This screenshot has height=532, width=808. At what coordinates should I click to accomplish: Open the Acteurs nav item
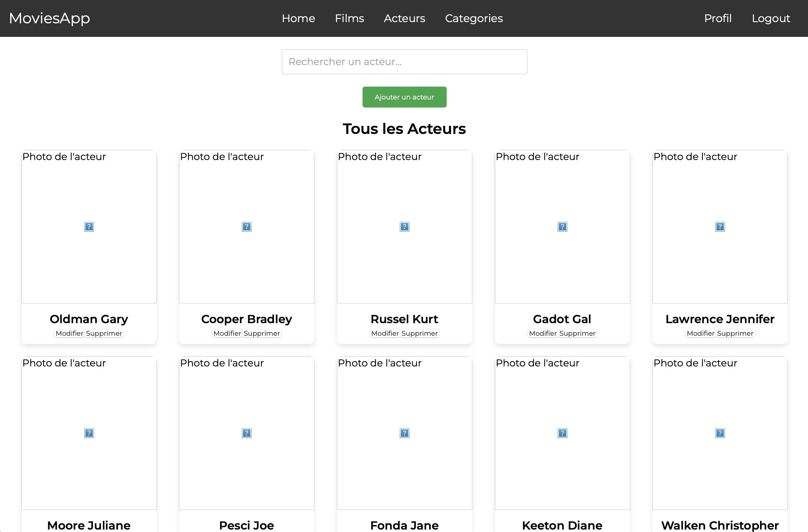pos(404,18)
